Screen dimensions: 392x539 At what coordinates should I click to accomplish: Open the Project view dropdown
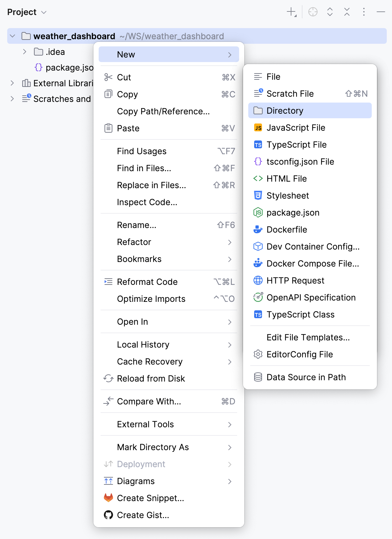pos(27,12)
